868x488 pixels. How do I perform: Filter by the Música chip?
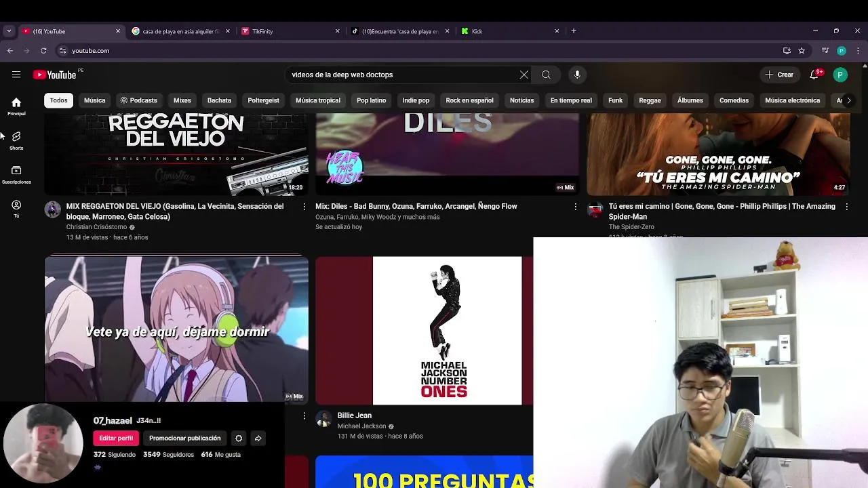pos(95,100)
